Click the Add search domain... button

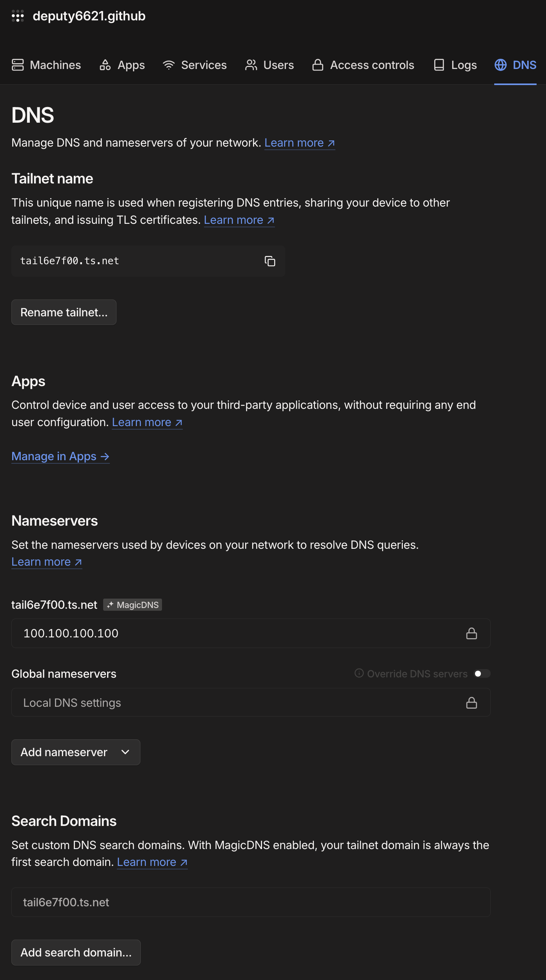pyautogui.click(x=76, y=953)
